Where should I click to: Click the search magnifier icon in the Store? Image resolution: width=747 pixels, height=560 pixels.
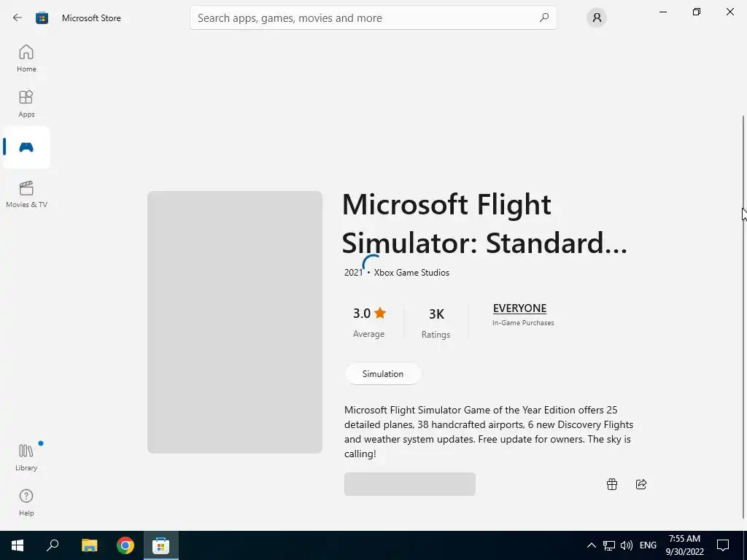point(544,17)
